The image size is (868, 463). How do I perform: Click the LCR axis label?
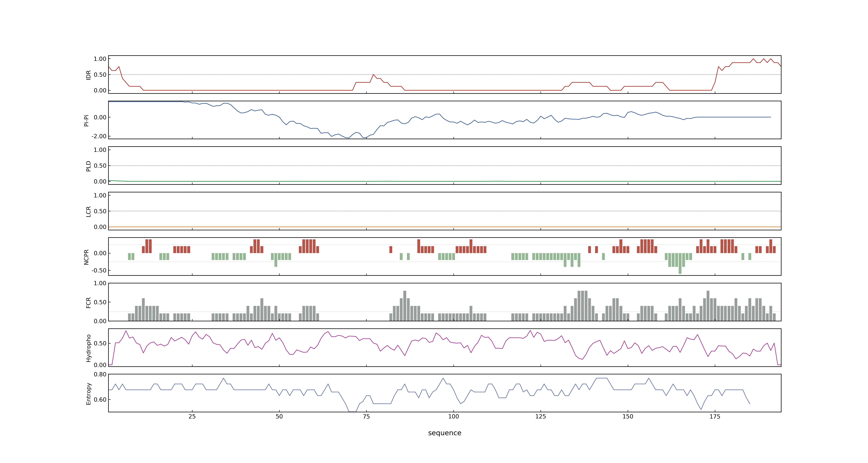88,212
